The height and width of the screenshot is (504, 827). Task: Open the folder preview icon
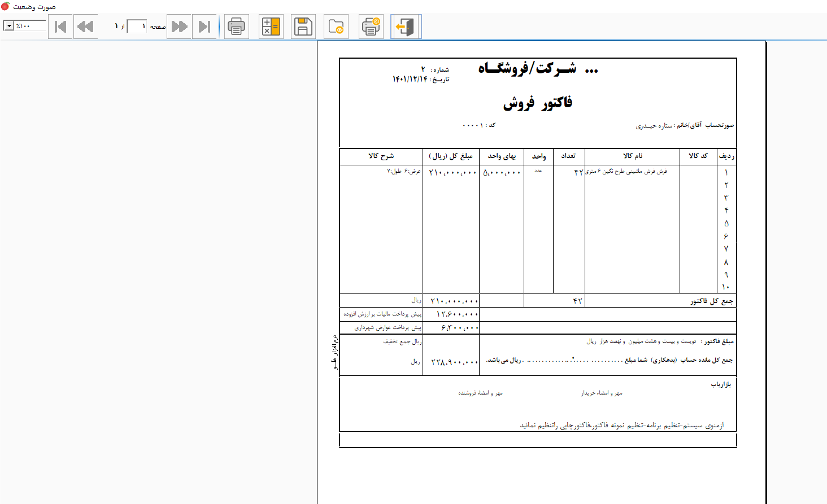(336, 27)
